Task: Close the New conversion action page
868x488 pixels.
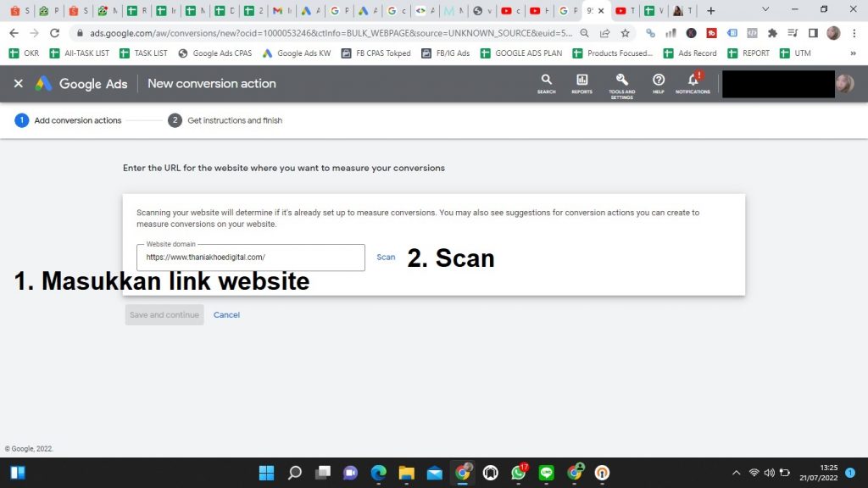Action: (18, 84)
